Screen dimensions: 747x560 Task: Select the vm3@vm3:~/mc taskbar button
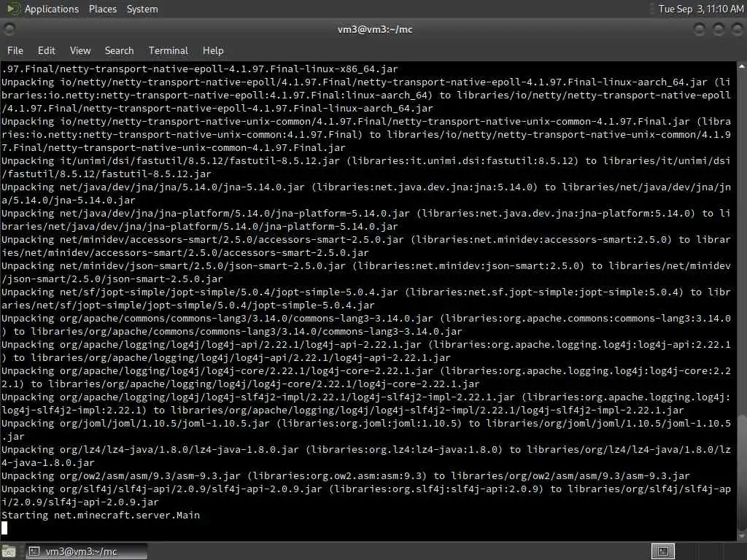click(x=86, y=551)
